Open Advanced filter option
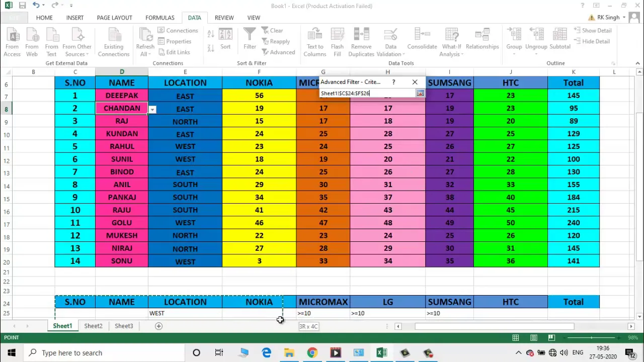This screenshot has height=362, width=644. click(278, 52)
